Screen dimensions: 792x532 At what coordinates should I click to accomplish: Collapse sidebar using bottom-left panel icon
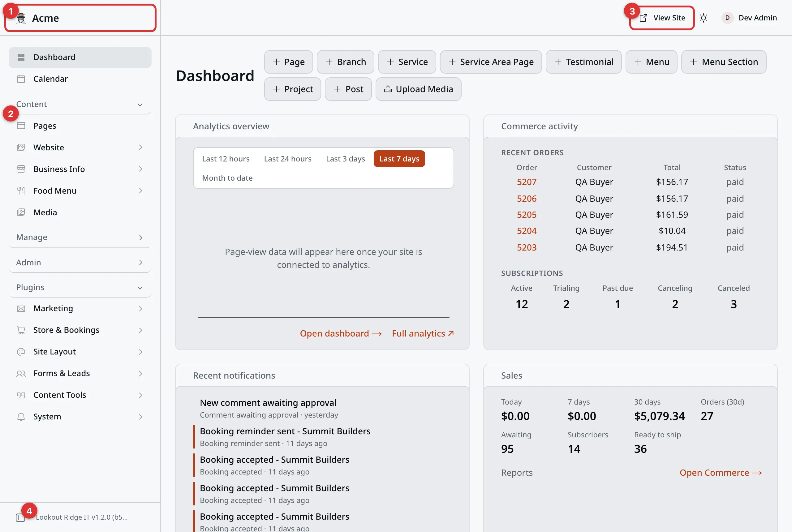20,517
